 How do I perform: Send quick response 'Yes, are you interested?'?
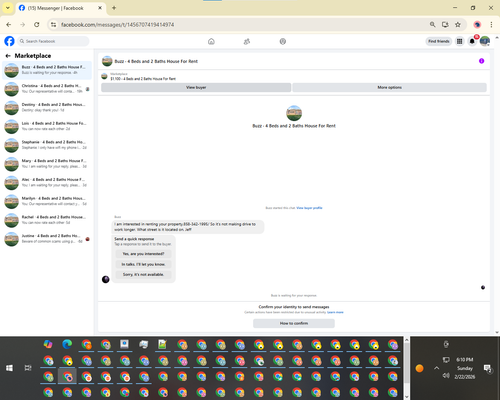(x=143, y=254)
